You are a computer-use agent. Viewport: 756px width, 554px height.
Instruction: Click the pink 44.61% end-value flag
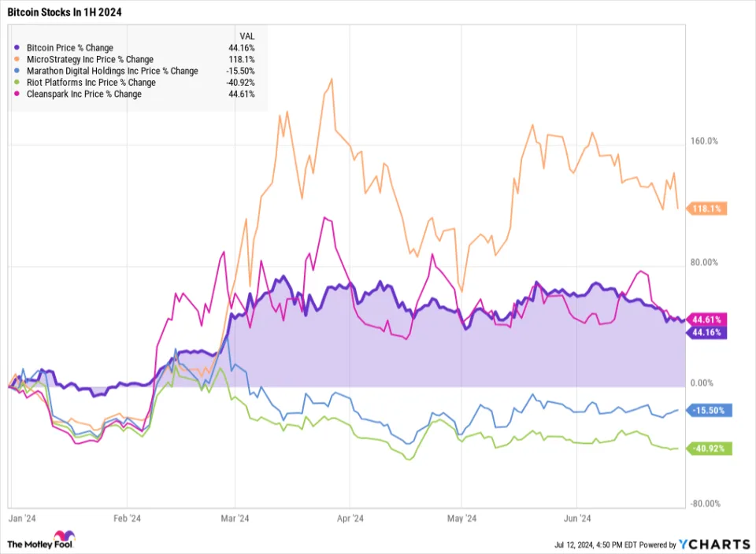707,319
